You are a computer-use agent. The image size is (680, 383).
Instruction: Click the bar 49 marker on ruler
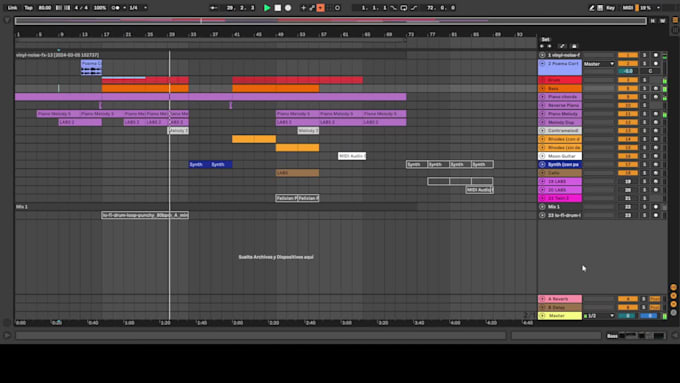[281, 34]
